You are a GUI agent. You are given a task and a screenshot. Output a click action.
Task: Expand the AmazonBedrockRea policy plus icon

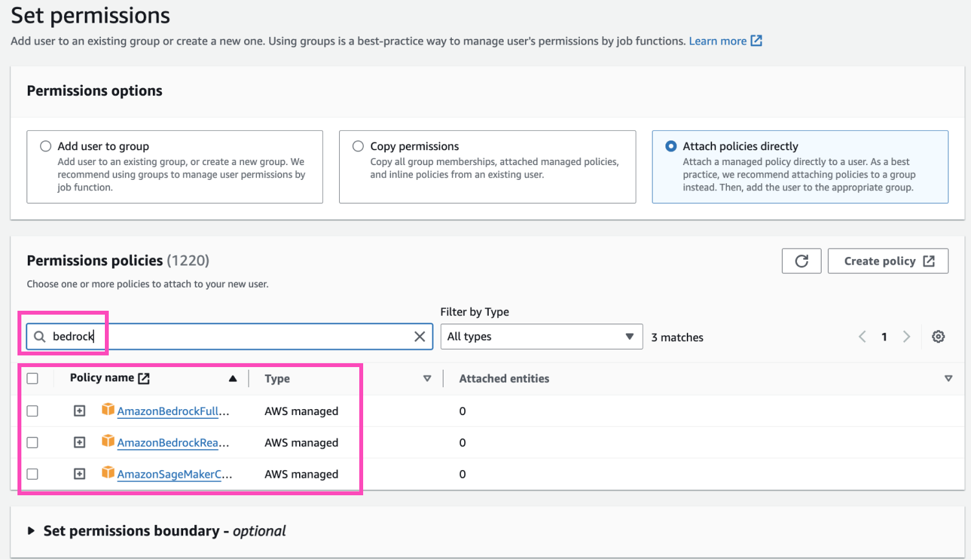pos(80,443)
